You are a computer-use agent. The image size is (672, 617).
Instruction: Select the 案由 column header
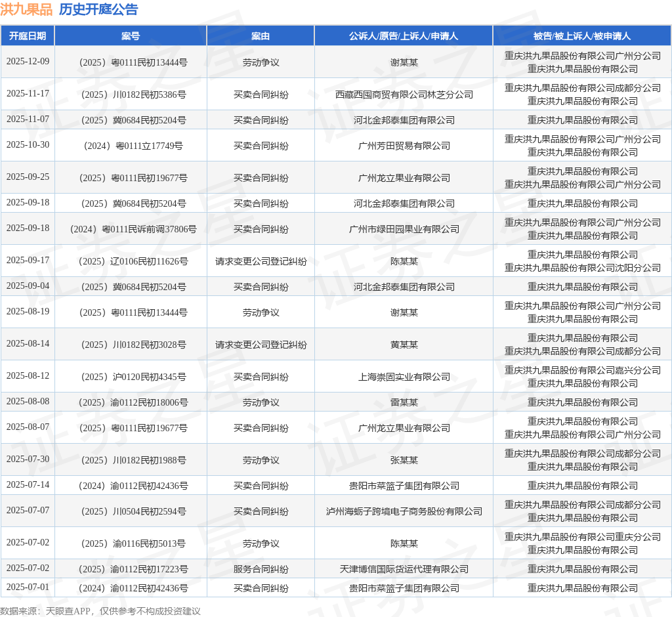point(261,36)
